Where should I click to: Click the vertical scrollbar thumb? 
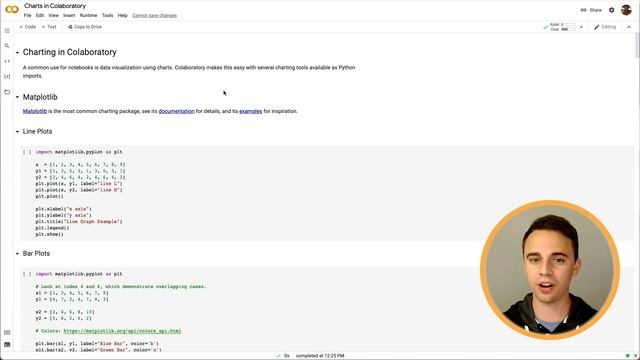637,46
